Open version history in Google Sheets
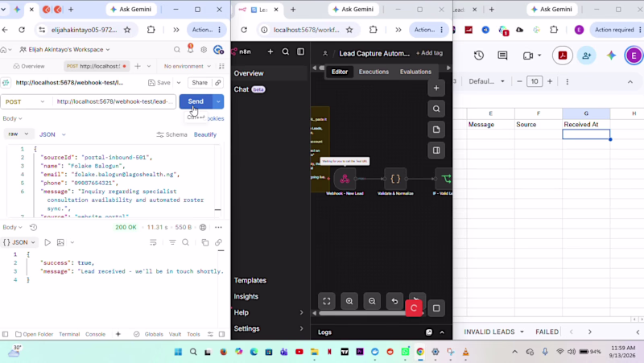 pos(479,56)
